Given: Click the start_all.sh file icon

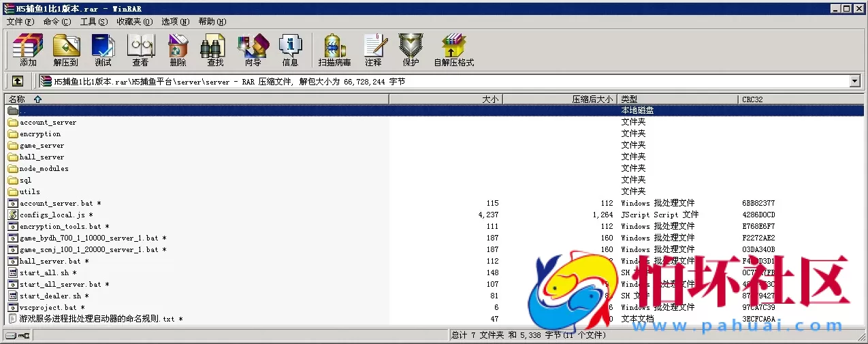Looking at the screenshot, I should (x=13, y=272).
